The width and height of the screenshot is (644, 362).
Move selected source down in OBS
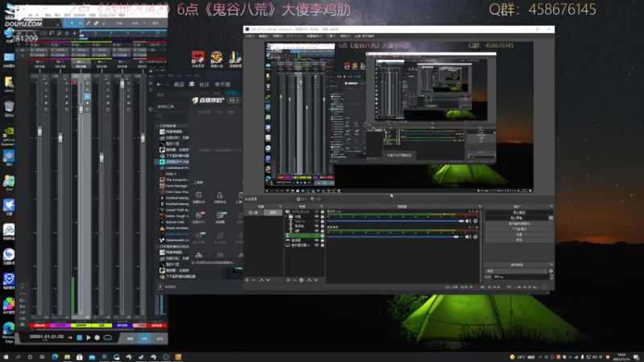pyautogui.click(x=316, y=280)
